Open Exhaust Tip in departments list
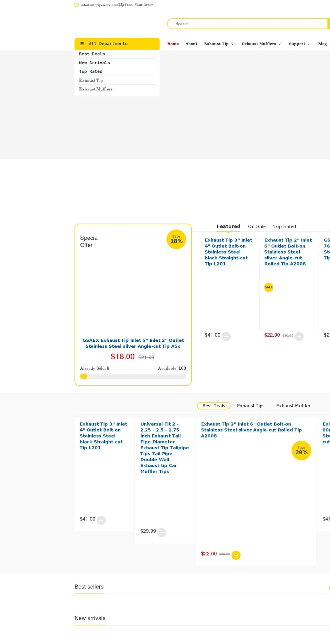 [91, 80]
